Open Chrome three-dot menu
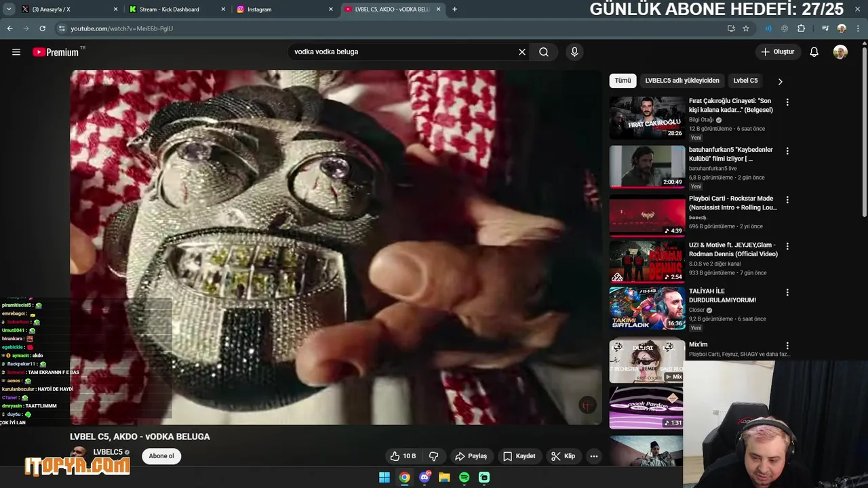Viewport: 868px width, 488px height. point(858,28)
